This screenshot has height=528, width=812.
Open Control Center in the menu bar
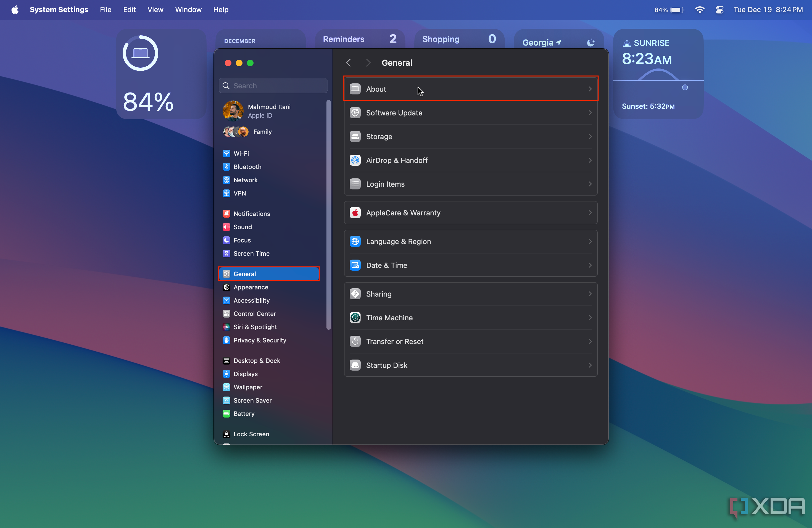click(x=719, y=10)
